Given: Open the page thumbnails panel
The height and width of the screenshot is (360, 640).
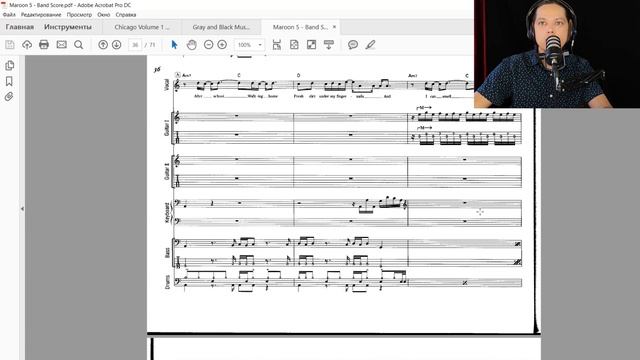Looking at the screenshot, I should coord(9,65).
